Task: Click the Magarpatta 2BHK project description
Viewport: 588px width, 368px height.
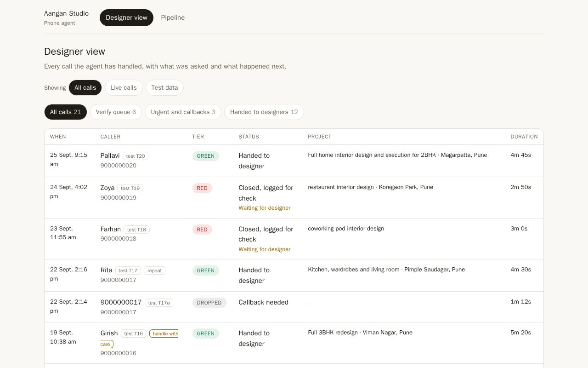Action: pos(397,155)
